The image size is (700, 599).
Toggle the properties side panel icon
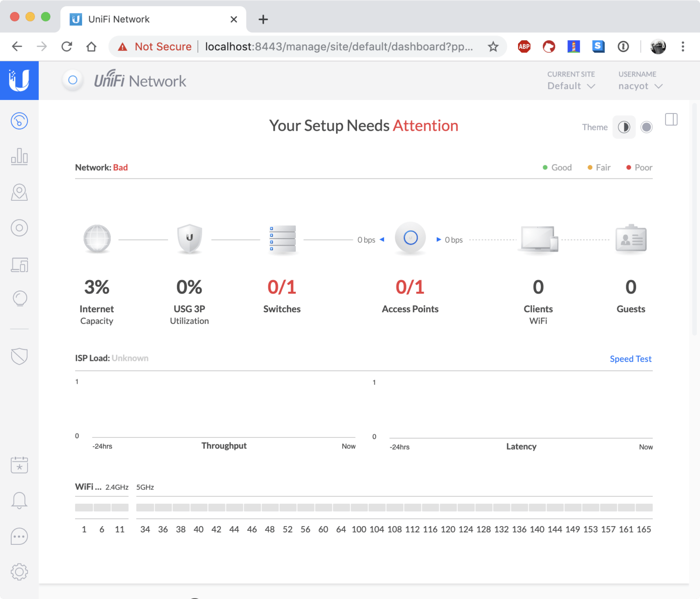click(x=671, y=120)
